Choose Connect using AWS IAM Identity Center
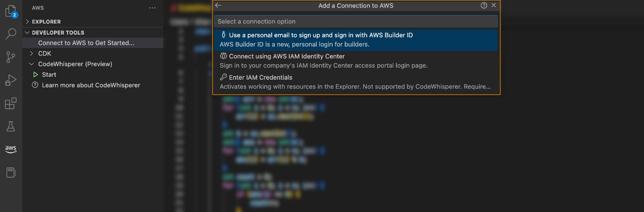 tap(356, 61)
